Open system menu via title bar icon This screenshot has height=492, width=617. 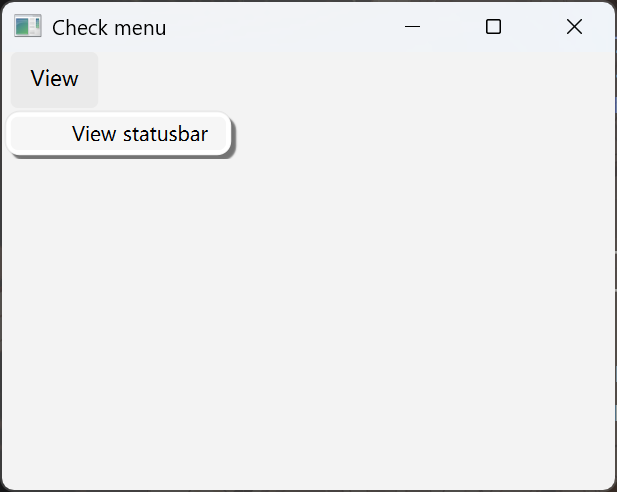coord(27,27)
